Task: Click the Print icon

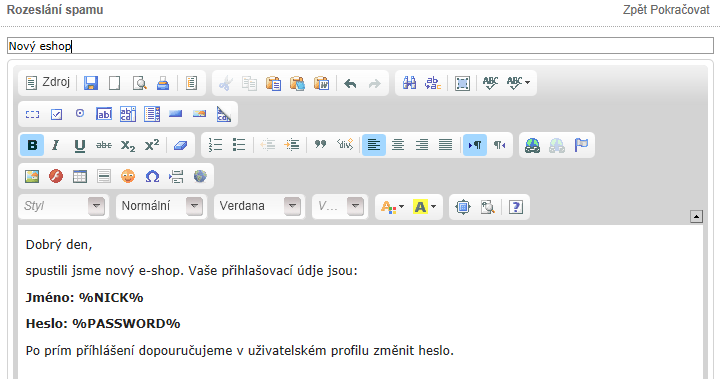Action: (163, 83)
